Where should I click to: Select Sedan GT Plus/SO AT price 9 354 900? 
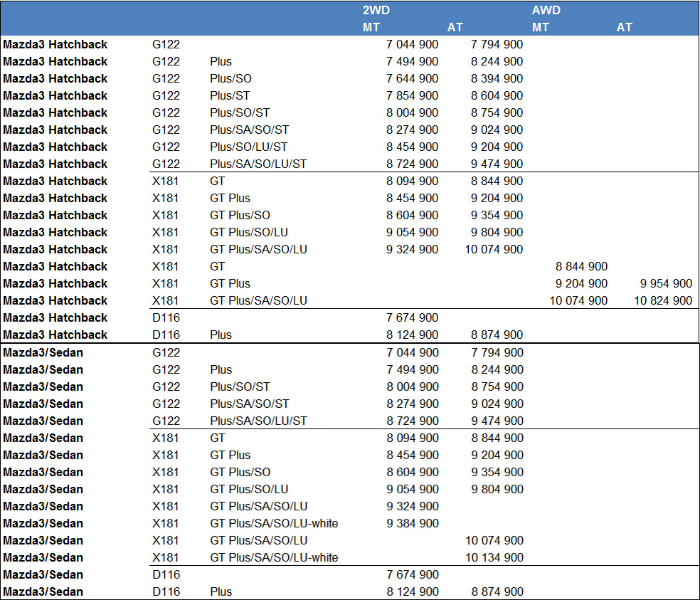pos(497,473)
